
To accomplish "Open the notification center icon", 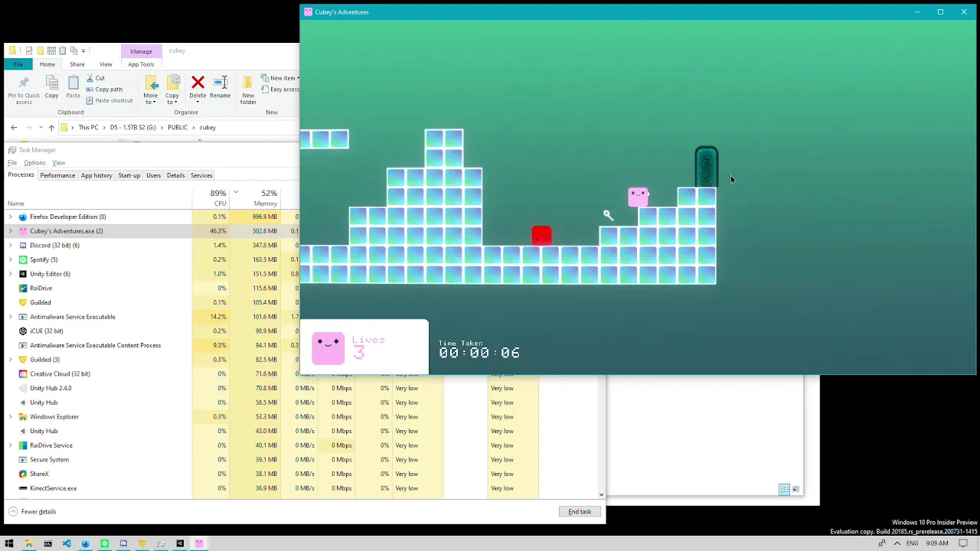I will click(x=963, y=543).
